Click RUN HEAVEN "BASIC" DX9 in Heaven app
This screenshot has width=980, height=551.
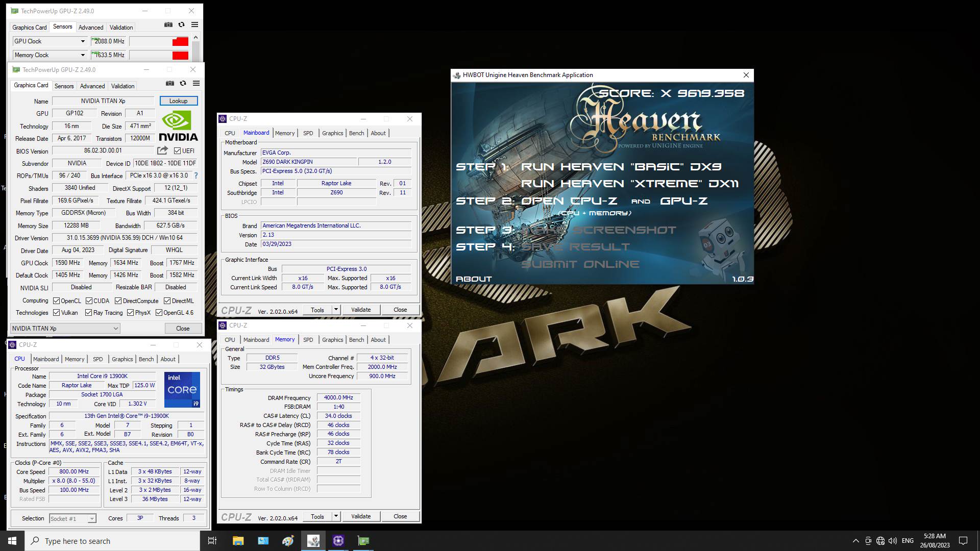[621, 167]
